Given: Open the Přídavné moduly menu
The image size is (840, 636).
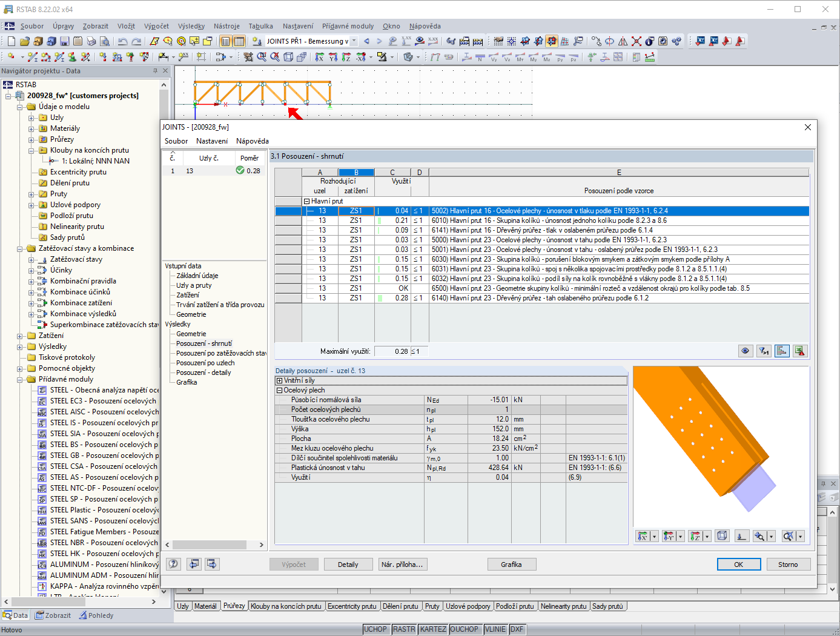Looking at the screenshot, I should [348, 26].
